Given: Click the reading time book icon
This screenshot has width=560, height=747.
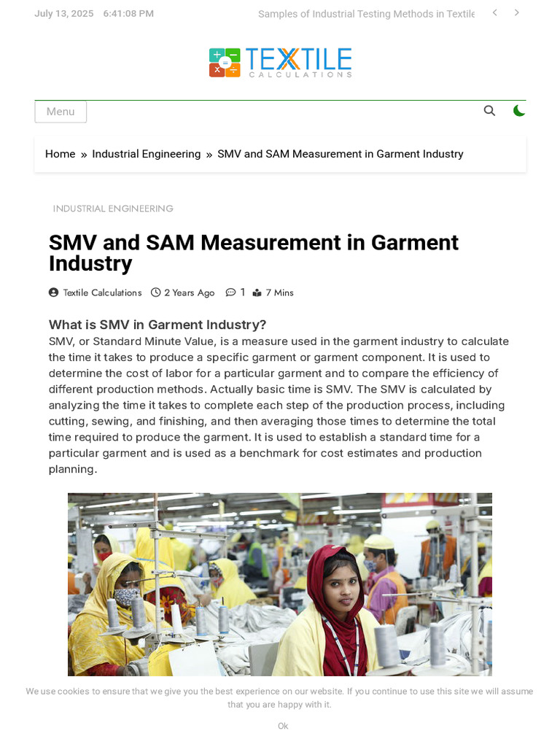Looking at the screenshot, I should coord(257,293).
